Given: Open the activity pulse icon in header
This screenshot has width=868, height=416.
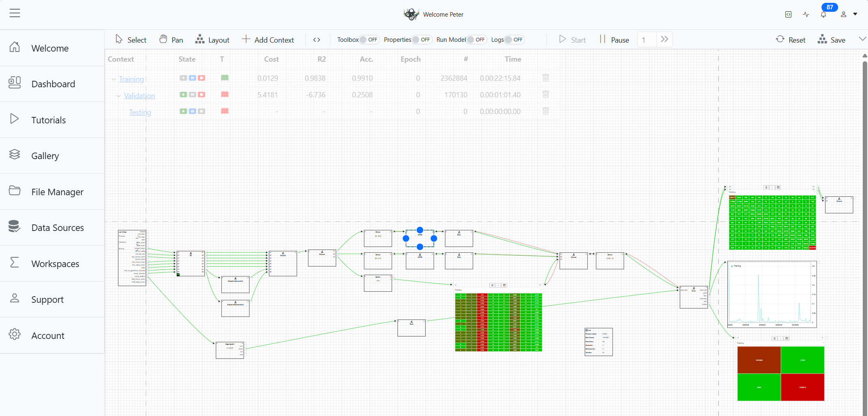Looking at the screenshot, I should click(x=806, y=15).
